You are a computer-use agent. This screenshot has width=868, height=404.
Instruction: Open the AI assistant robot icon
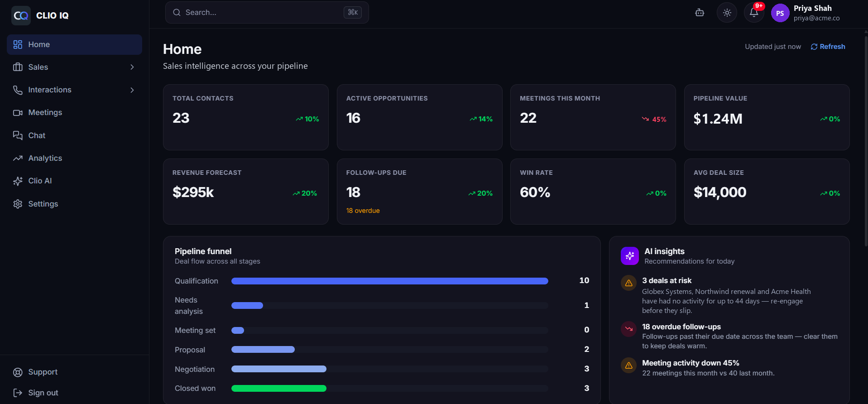pos(700,13)
